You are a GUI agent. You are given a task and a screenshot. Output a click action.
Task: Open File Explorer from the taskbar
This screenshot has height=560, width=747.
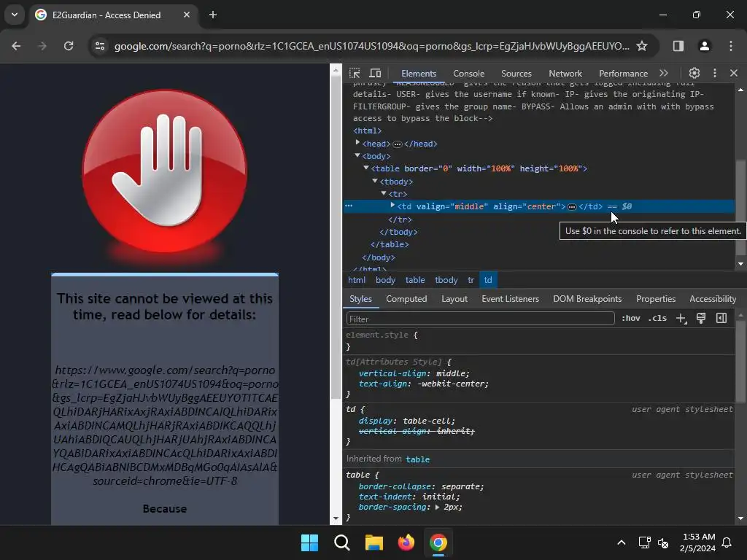(x=374, y=542)
